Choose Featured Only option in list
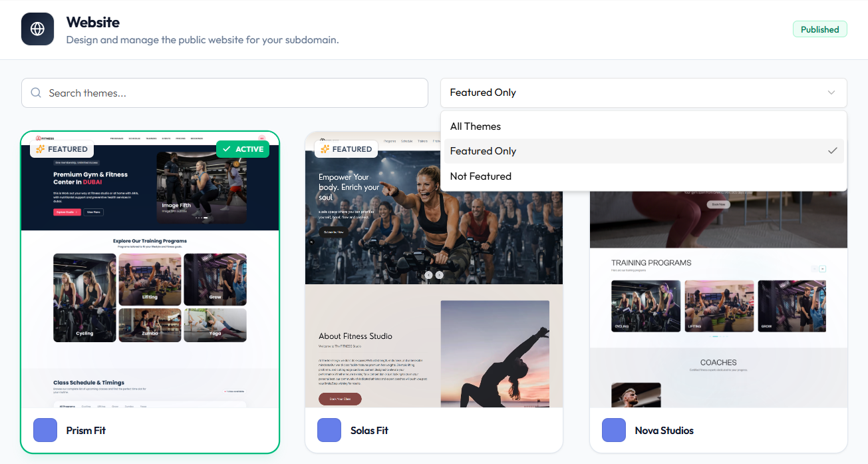 (x=643, y=151)
